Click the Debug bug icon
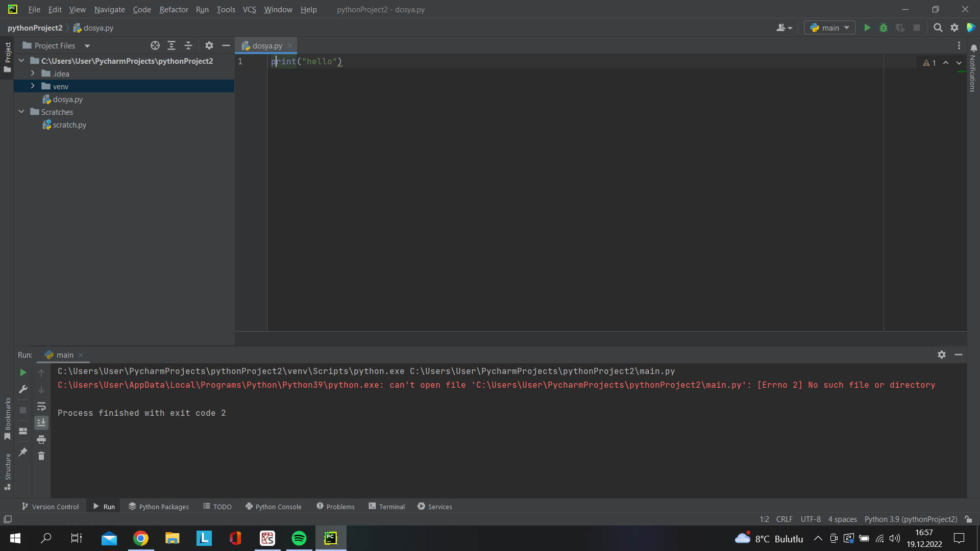The height and width of the screenshot is (551, 980). 884,28
